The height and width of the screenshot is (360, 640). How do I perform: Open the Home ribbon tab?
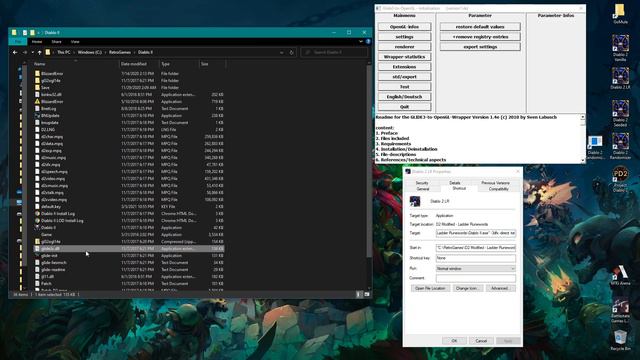click(37, 42)
